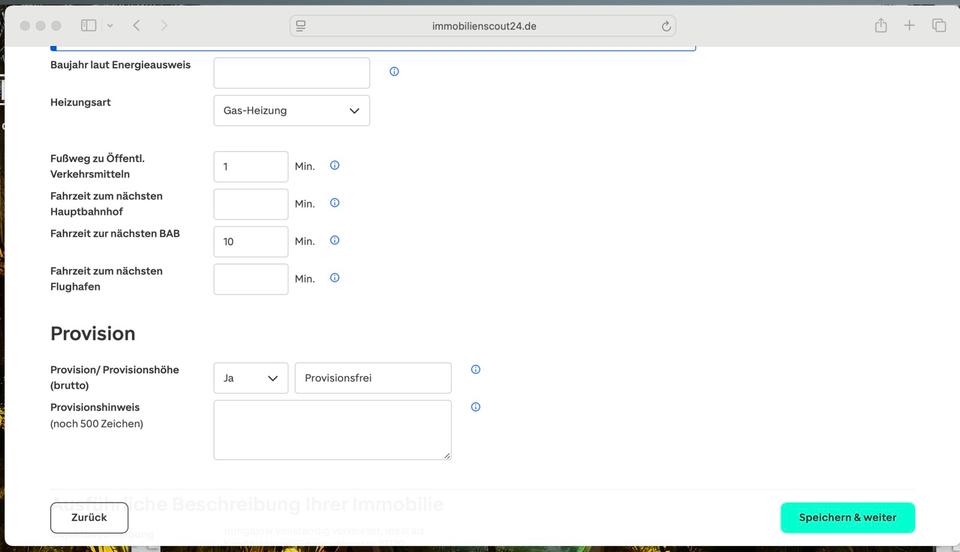Click info icon next to Baujahr laut Energieausweis
The height and width of the screenshot is (552, 960).
pyautogui.click(x=394, y=72)
